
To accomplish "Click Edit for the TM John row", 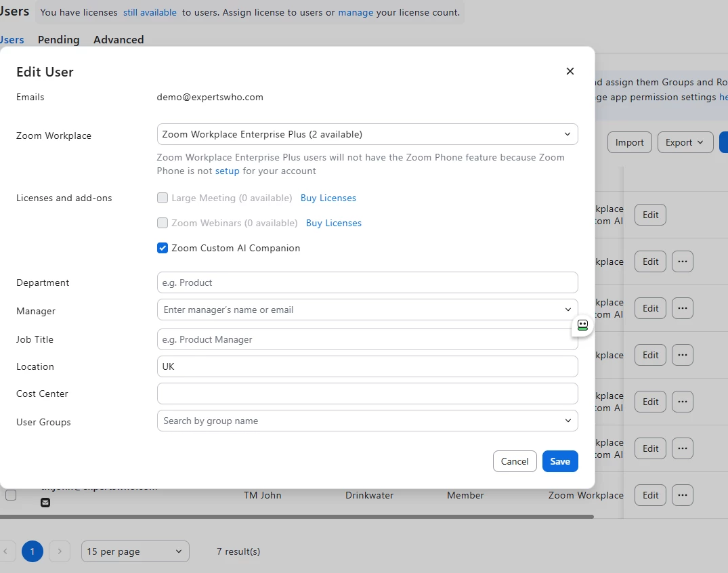I will [651, 496].
